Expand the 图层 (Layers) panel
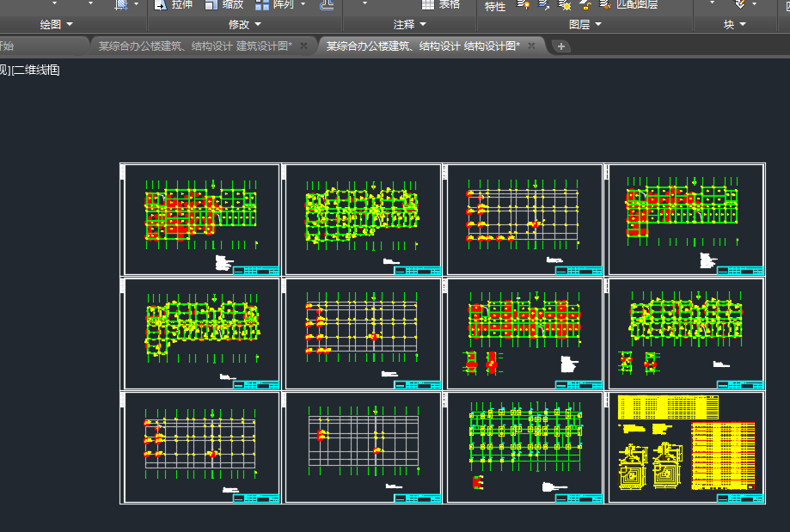 point(585,25)
